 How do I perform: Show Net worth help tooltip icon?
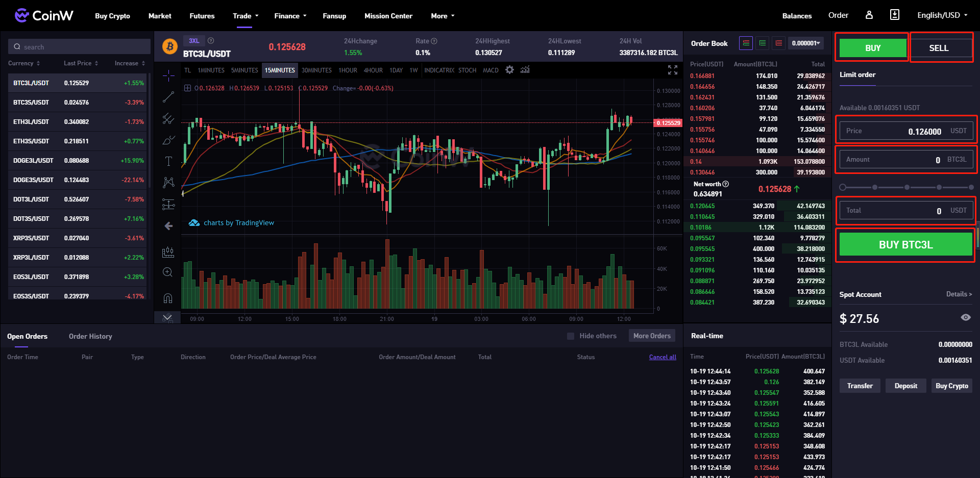click(x=725, y=184)
